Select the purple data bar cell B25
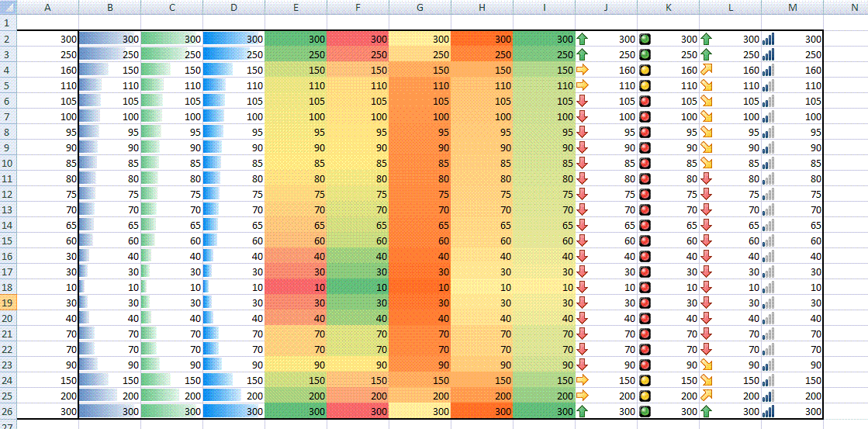 click(x=109, y=396)
